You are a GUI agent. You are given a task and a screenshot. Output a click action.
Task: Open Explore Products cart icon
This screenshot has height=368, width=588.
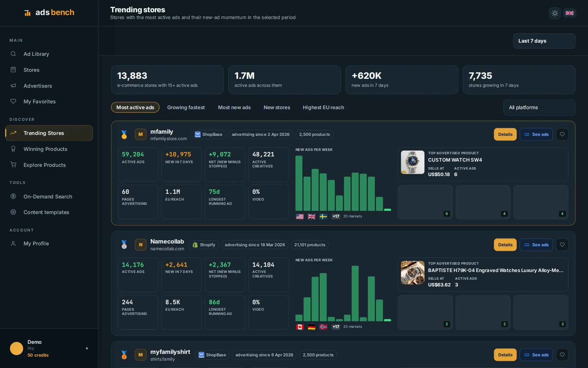click(x=13, y=165)
